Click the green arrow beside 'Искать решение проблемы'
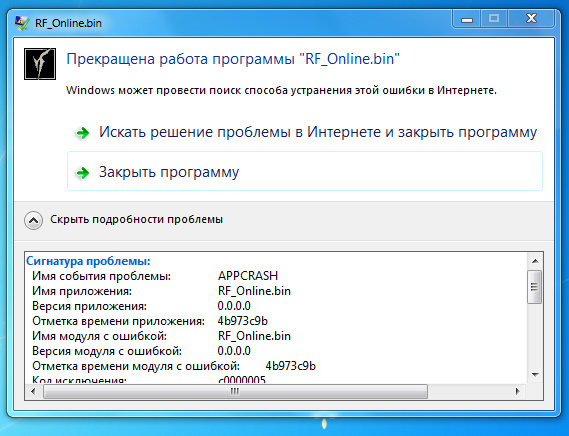The height and width of the screenshot is (436, 569). click(x=82, y=133)
